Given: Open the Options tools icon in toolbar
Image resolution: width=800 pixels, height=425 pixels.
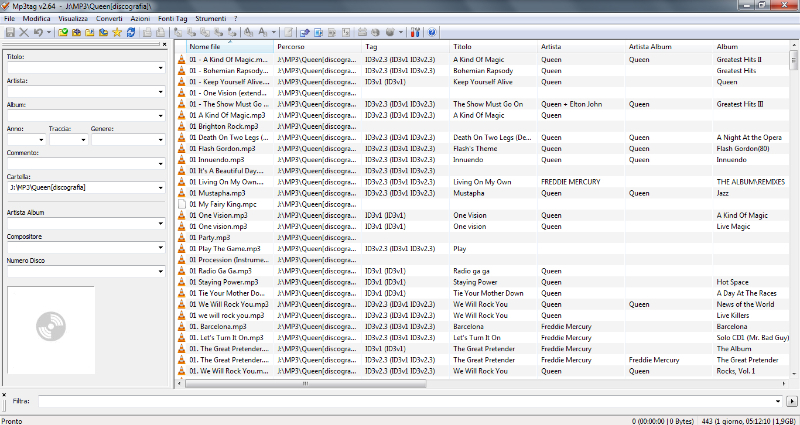Looking at the screenshot, I should pyautogui.click(x=416, y=33).
